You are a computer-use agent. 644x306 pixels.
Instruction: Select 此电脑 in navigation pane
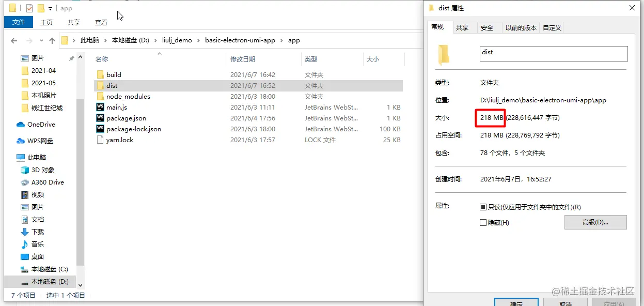pos(36,157)
